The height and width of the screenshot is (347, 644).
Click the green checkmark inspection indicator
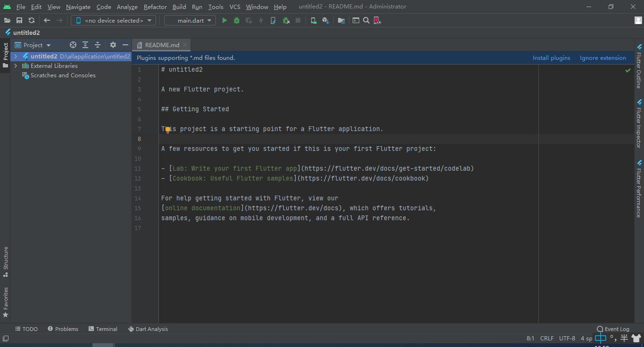(x=627, y=70)
